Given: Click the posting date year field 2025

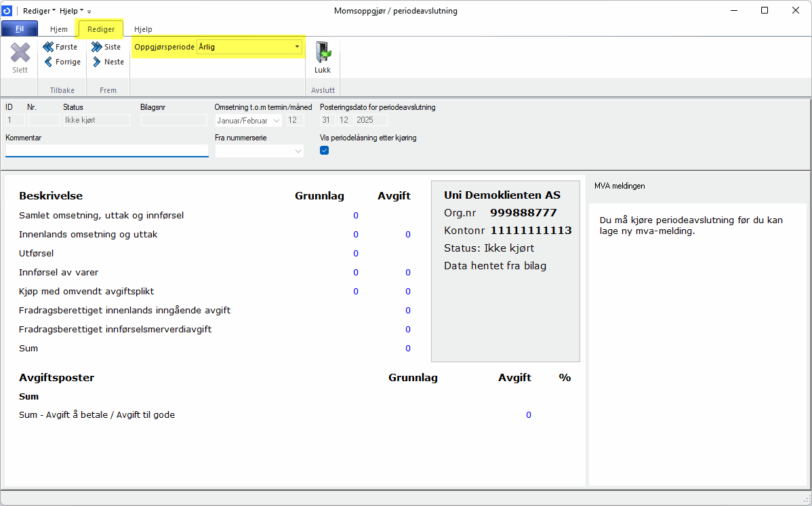Looking at the screenshot, I should pyautogui.click(x=371, y=120).
